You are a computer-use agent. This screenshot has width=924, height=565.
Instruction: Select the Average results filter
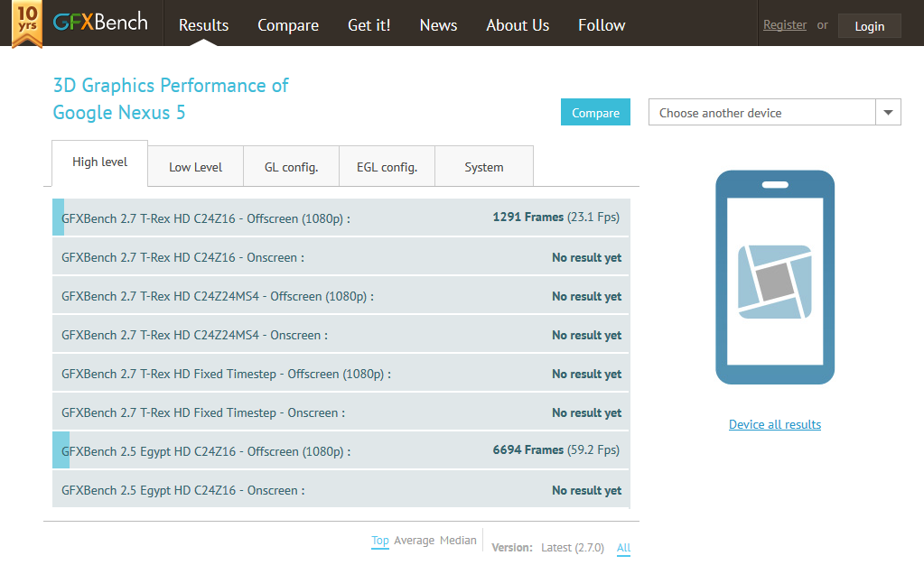click(415, 541)
